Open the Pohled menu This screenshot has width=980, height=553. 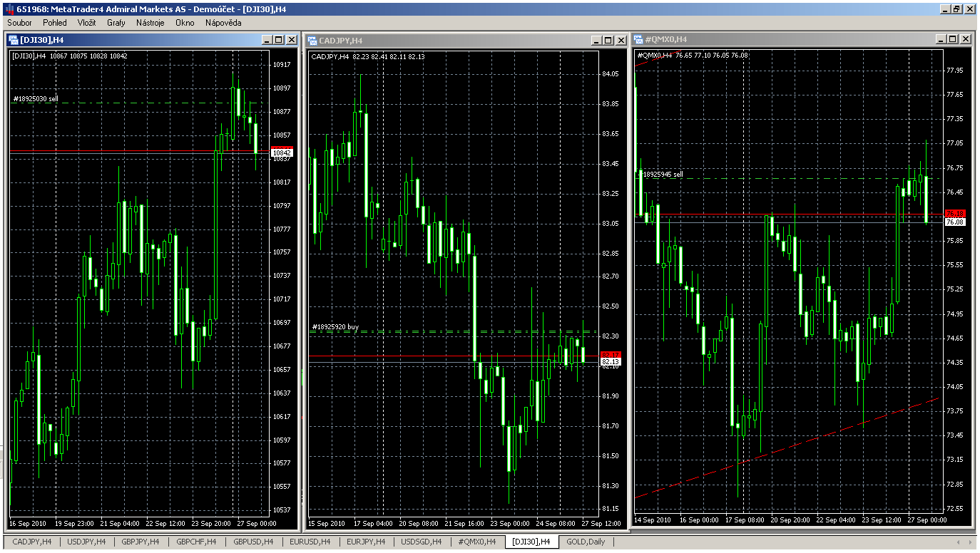pos(55,23)
